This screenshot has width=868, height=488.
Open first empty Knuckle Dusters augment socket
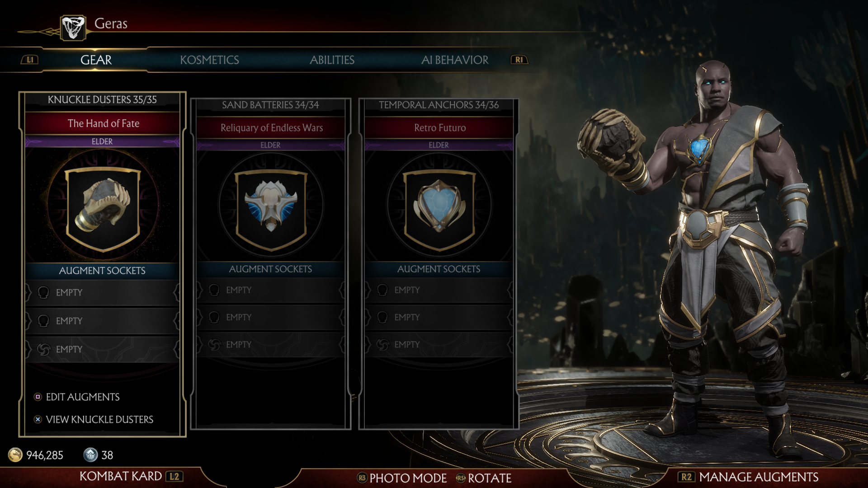pos(102,293)
